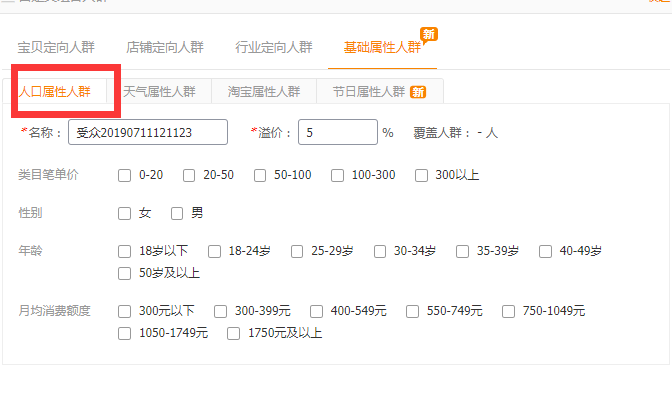Open the 基础属性人群 tab

tap(382, 47)
